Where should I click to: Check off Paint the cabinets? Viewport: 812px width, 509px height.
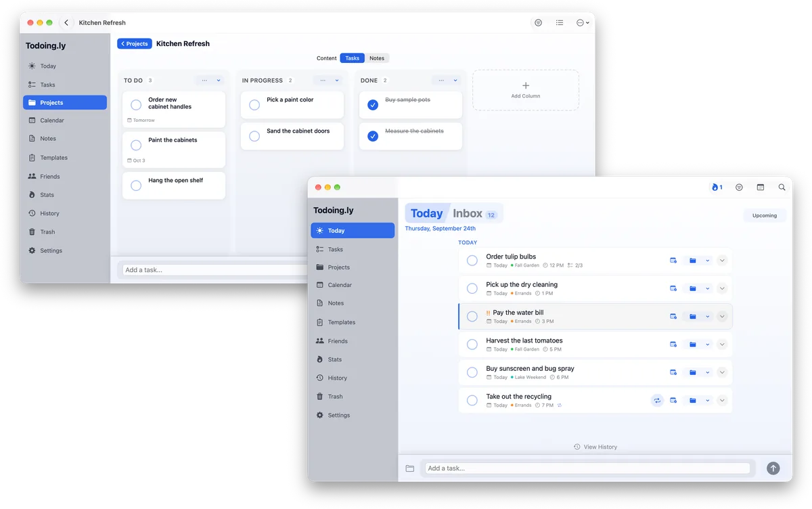pyautogui.click(x=136, y=145)
